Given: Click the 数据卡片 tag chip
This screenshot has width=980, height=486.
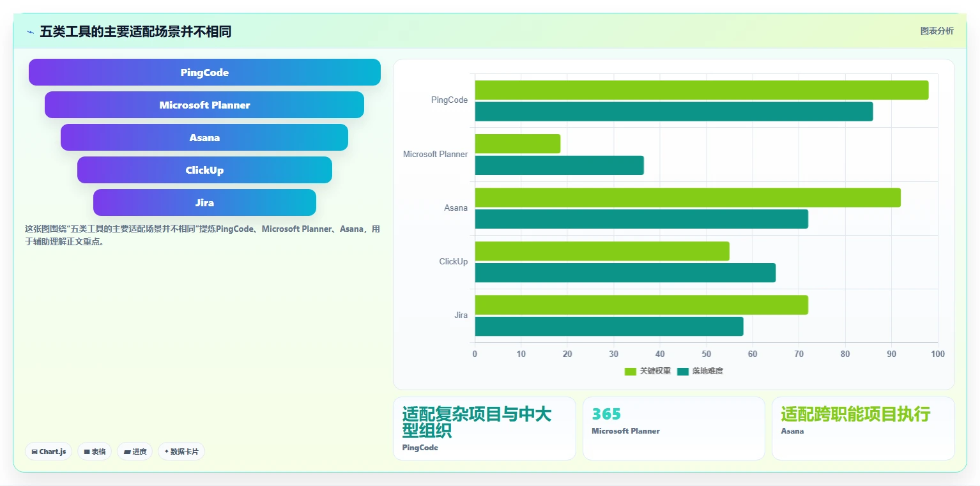Looking at the screenshot, I should (x=181, y=452).
